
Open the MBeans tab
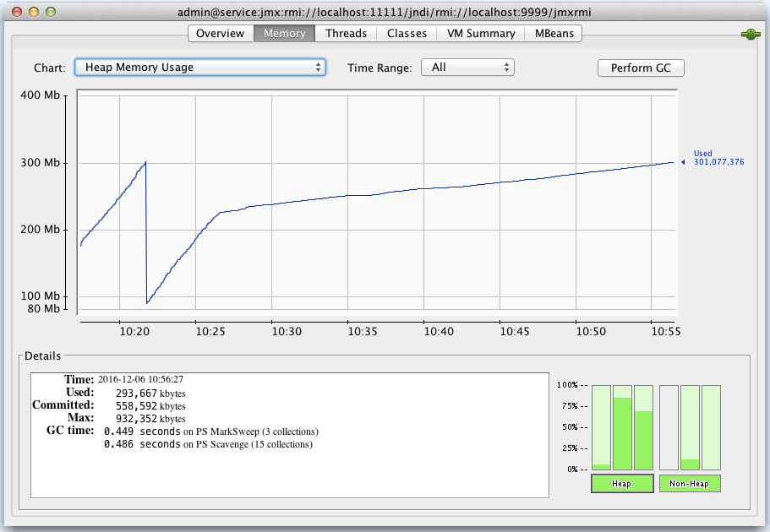point(554,34)
